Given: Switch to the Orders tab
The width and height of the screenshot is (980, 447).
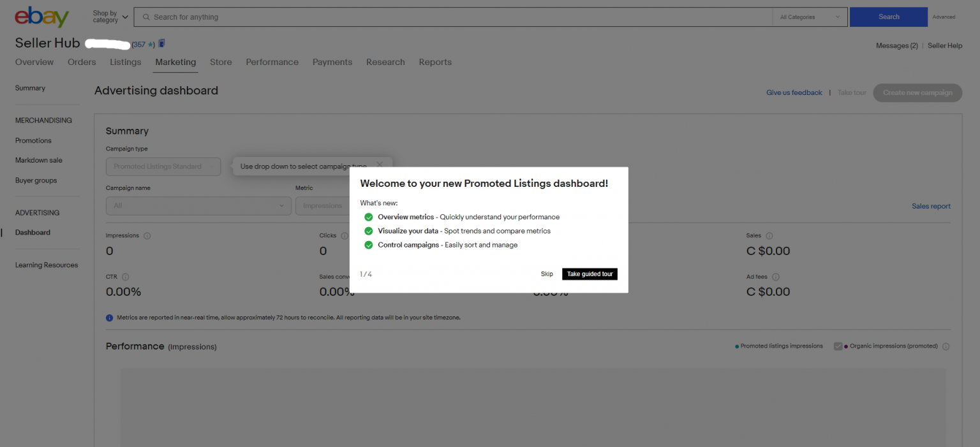Looking at the screenshot, I should (x=82, y=62).
